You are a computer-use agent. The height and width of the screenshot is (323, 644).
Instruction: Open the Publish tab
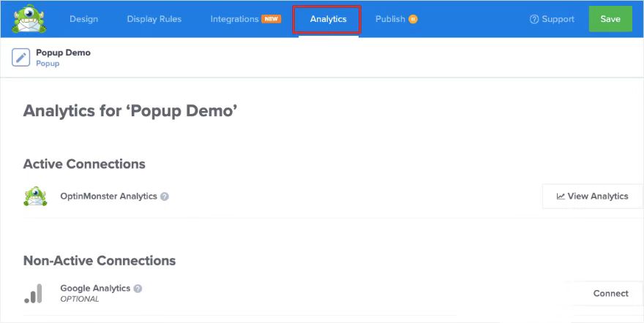tap(390, 19)
